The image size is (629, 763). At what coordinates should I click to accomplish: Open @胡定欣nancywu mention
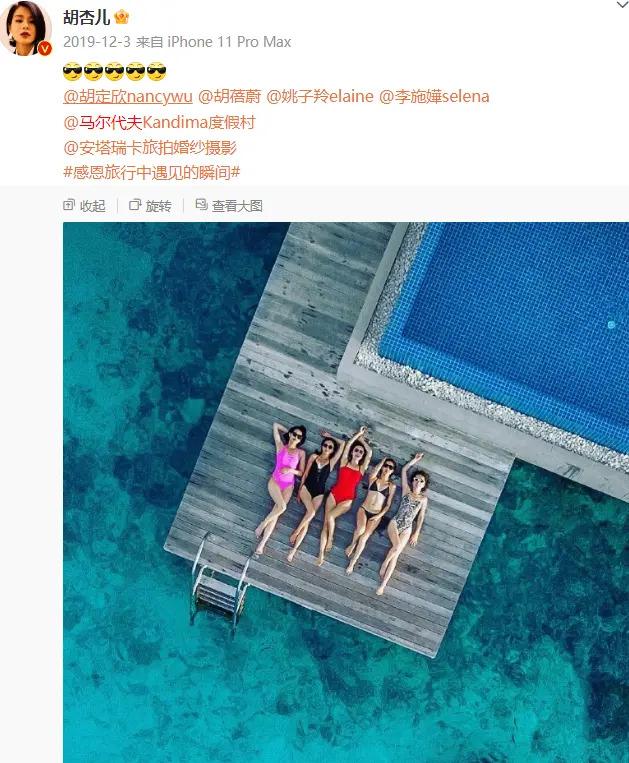coord(128,96)
